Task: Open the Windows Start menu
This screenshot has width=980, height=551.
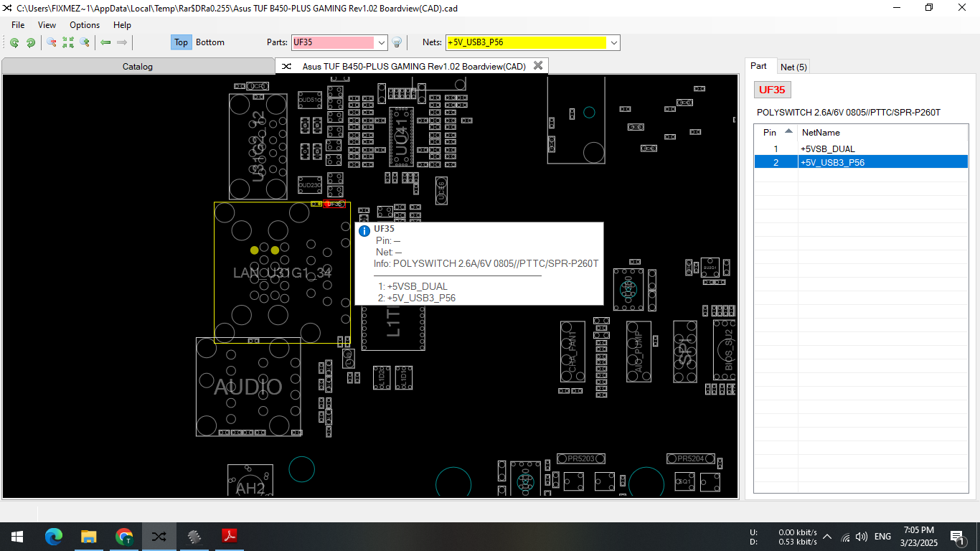Action: (x=17, y=536)
